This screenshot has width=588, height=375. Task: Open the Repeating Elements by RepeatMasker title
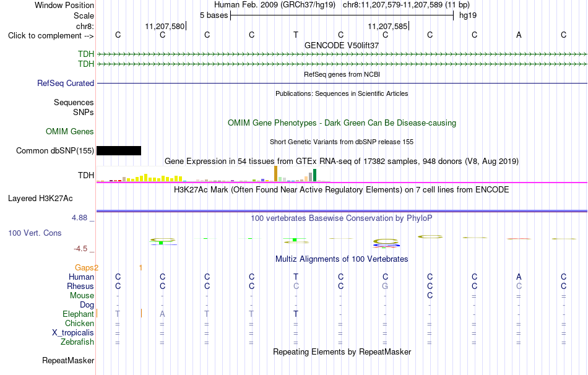click(342, 352)
